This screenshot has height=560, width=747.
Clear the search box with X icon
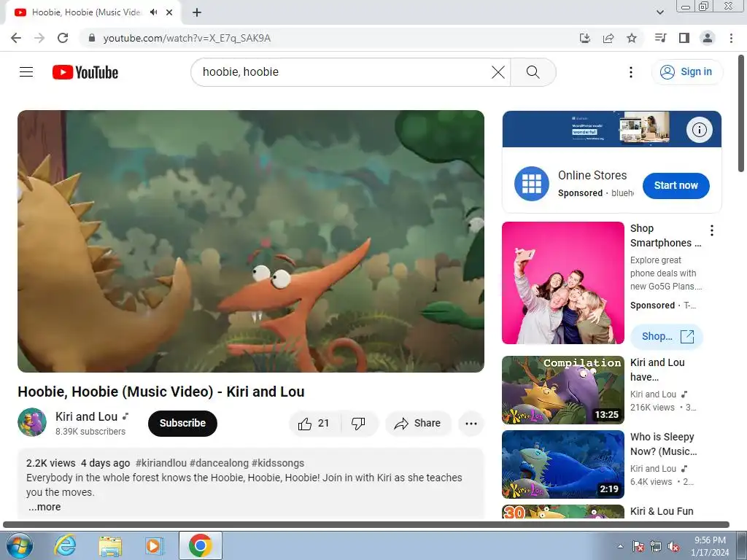pos(498,72)
